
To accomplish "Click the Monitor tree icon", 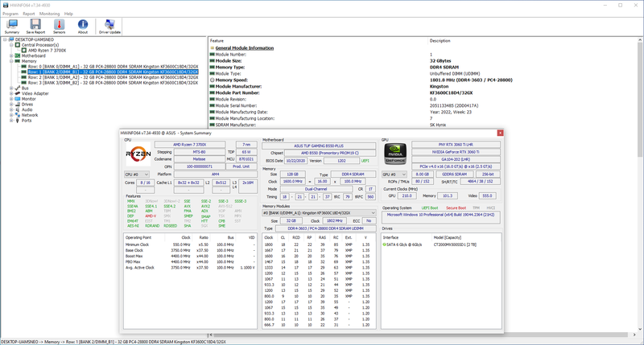I will click(x=18, y=99).
